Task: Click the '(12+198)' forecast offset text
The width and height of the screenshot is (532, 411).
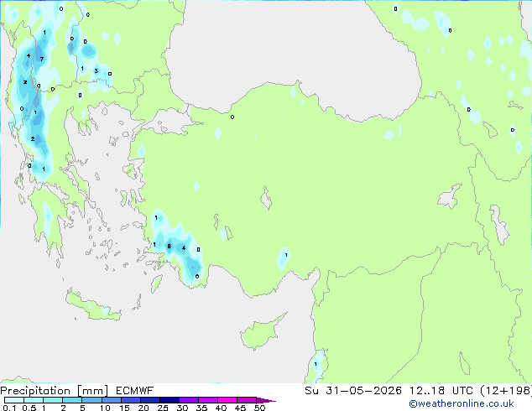Action: (506, 391)
